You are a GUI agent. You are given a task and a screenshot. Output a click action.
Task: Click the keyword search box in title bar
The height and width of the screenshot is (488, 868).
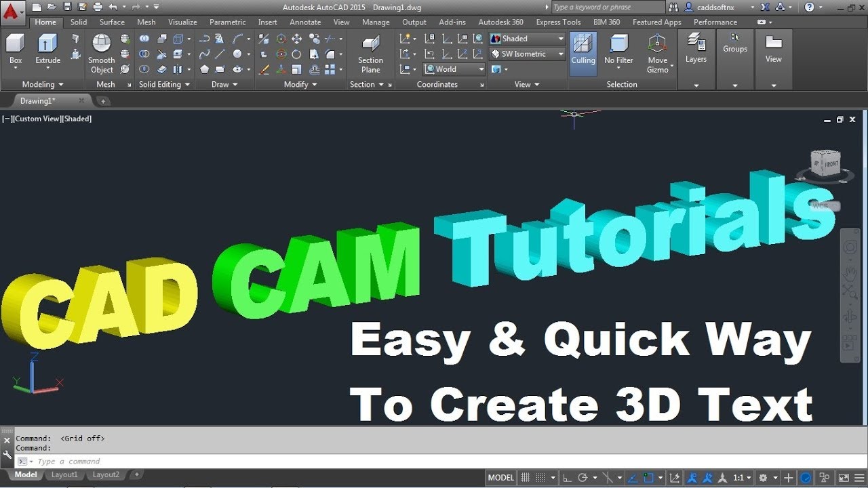608,7
